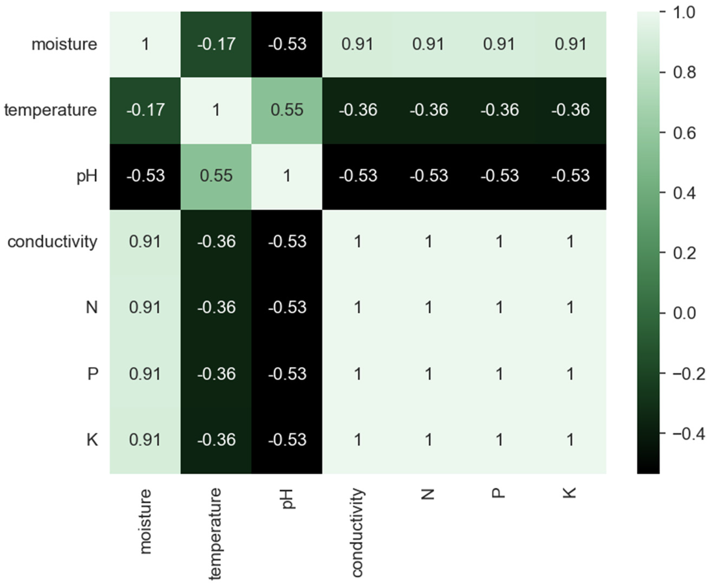Click the 0.8 tick on the colorbar
This screenshot has width=711, height=588.
click(684, 72)
